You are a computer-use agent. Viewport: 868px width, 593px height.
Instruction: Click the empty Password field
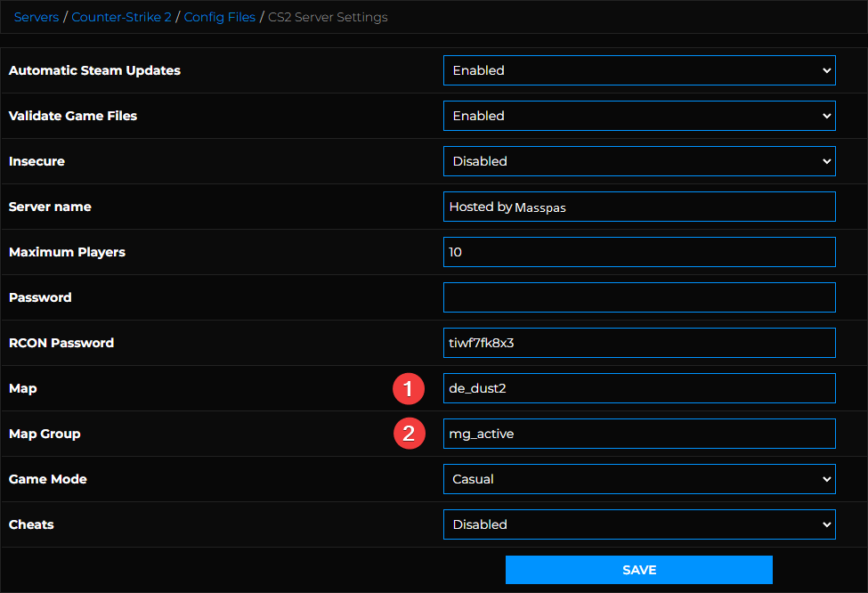click(x=638, y=297)
